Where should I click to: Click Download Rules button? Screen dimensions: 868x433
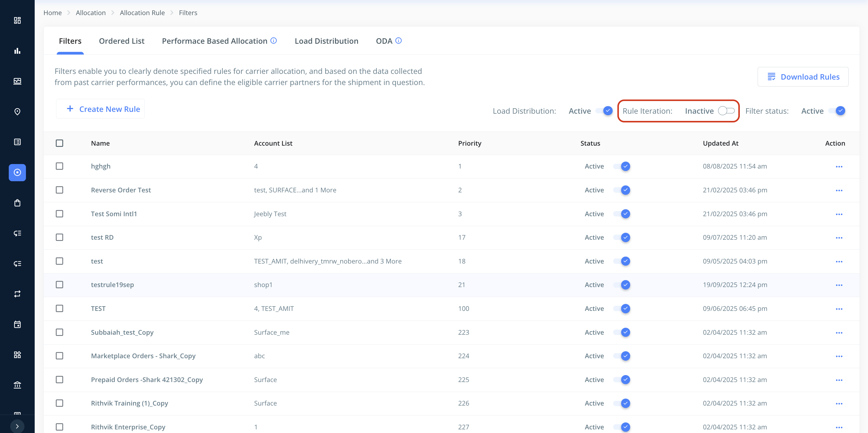click(803, 77)
